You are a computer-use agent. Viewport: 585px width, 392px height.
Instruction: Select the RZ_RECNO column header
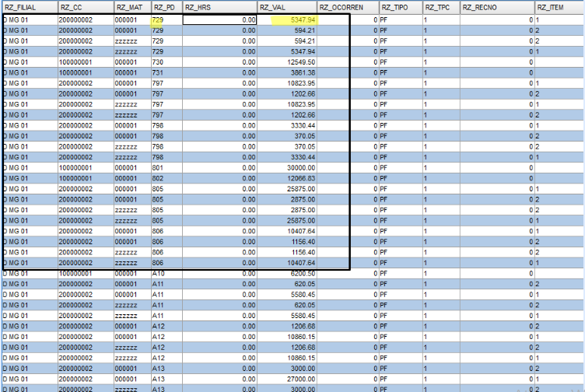coord(497,7)
